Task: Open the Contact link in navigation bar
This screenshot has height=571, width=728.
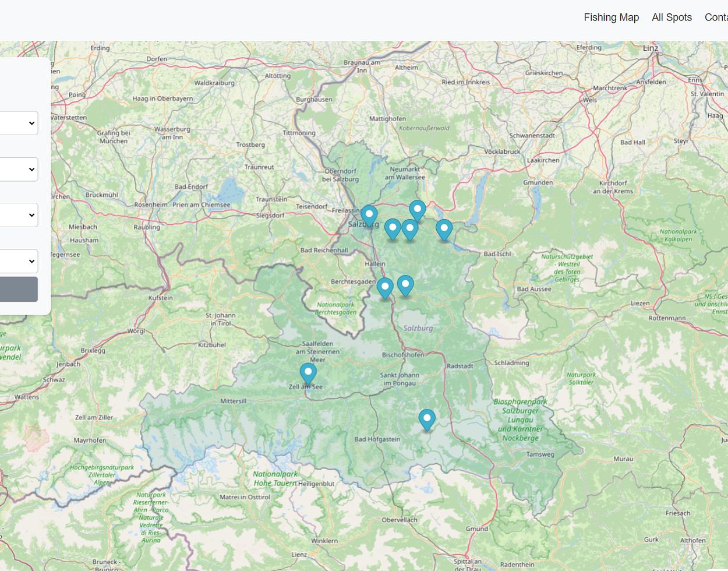Action: pos(716,17)
